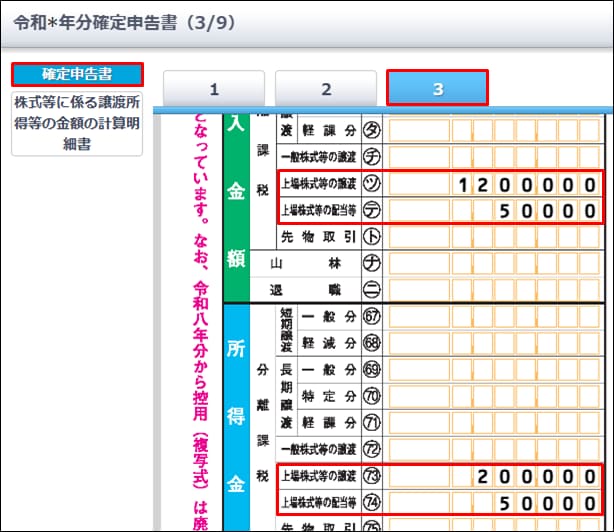The image size is (614, 532).
Task: Click the 一般株式等の譲渡 ㋠ amount field
Action: coord(495,157)
